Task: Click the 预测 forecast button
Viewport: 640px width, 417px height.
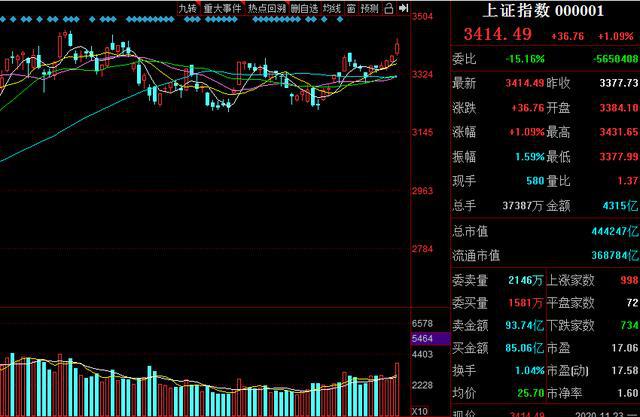Action: tap(369, 8)
